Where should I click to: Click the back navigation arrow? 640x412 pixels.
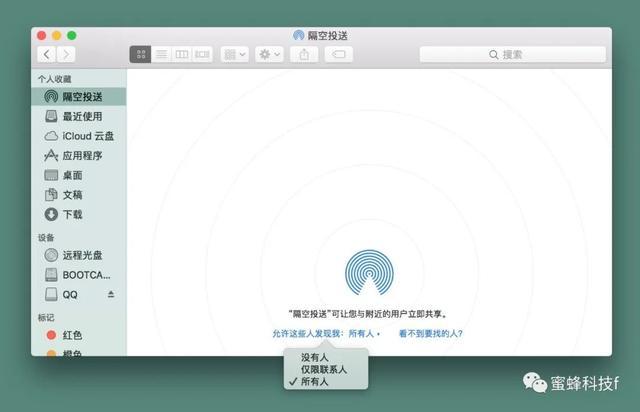[47, 54]
